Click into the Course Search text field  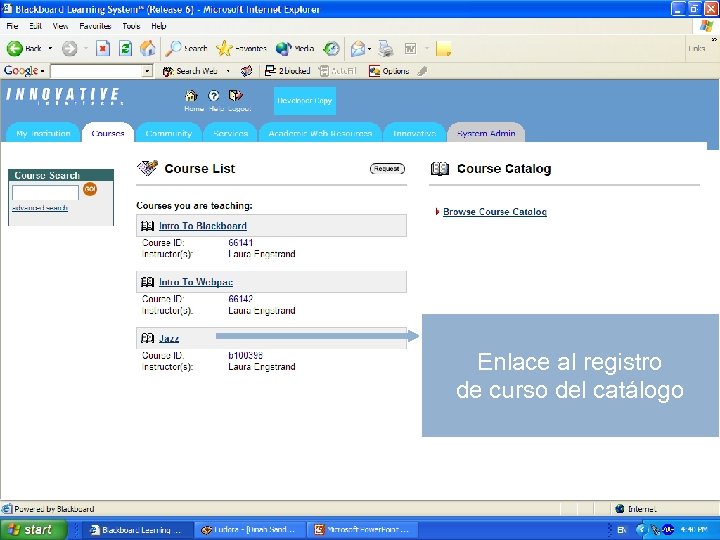pos(45,192)
